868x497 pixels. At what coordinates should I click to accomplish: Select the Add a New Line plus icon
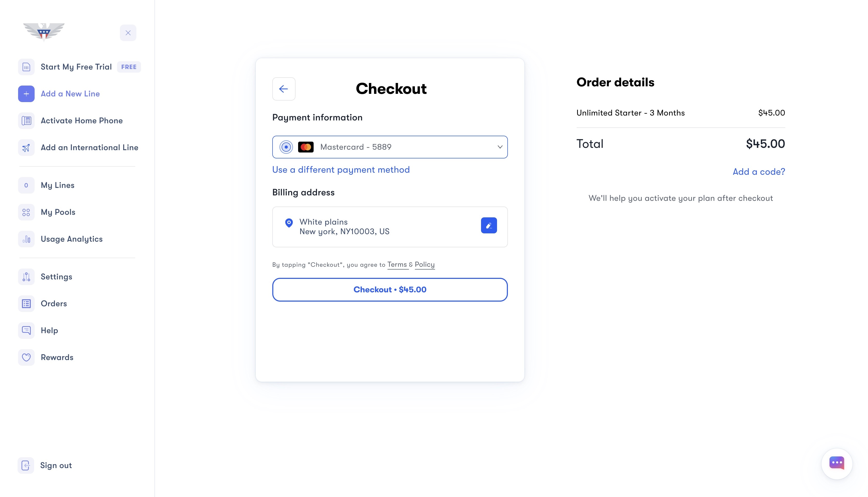tap(26, 94)
